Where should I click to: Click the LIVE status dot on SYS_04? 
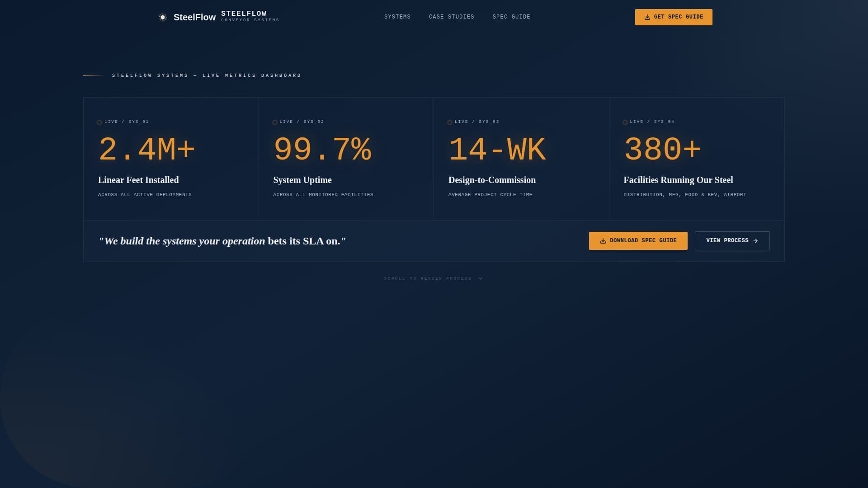click(x=625, y=122)
